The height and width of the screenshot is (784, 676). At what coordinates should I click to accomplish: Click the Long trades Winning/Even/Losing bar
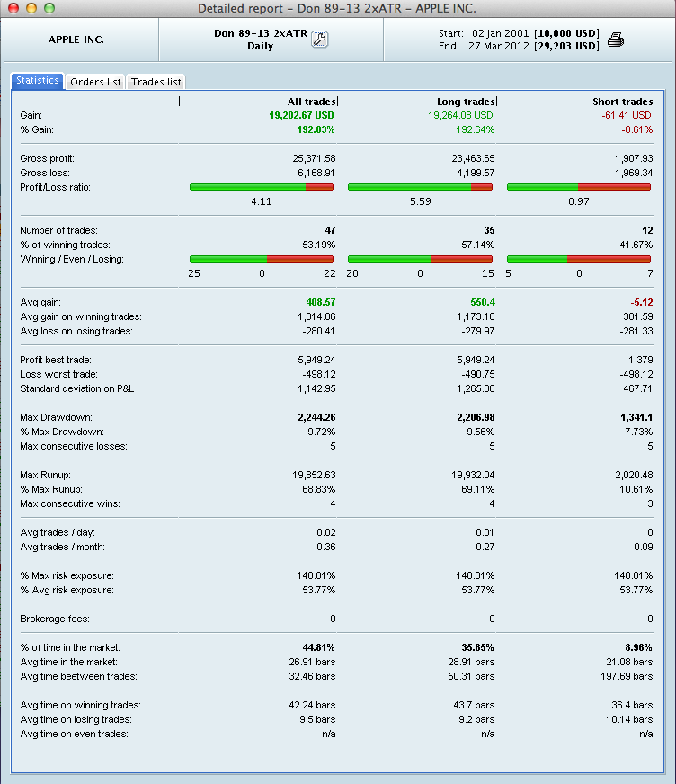[x=420, y=259]
